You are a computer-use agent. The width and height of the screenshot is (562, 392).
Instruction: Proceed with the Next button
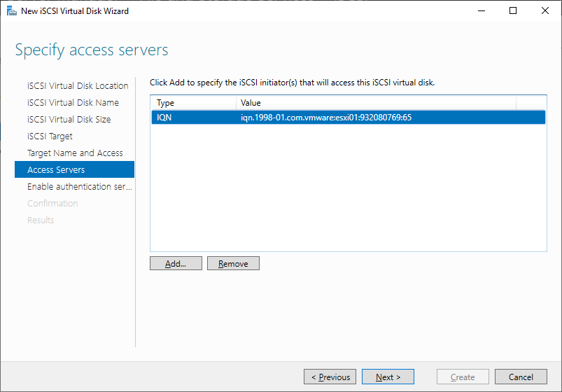pos(388,377)
